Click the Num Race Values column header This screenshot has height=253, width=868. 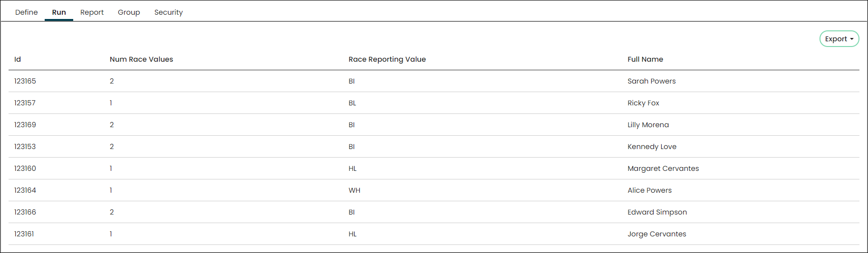[141, 59]
